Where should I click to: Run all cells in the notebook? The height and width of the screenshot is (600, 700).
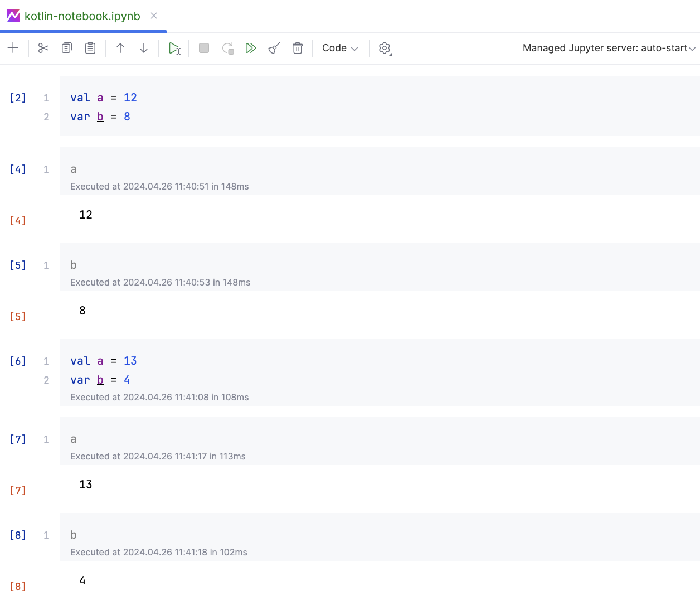pos(251,48)
